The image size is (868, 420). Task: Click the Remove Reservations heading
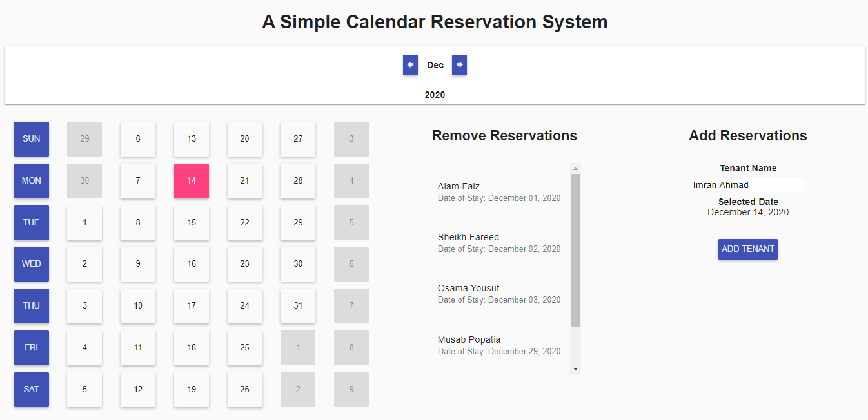[505, 135]
